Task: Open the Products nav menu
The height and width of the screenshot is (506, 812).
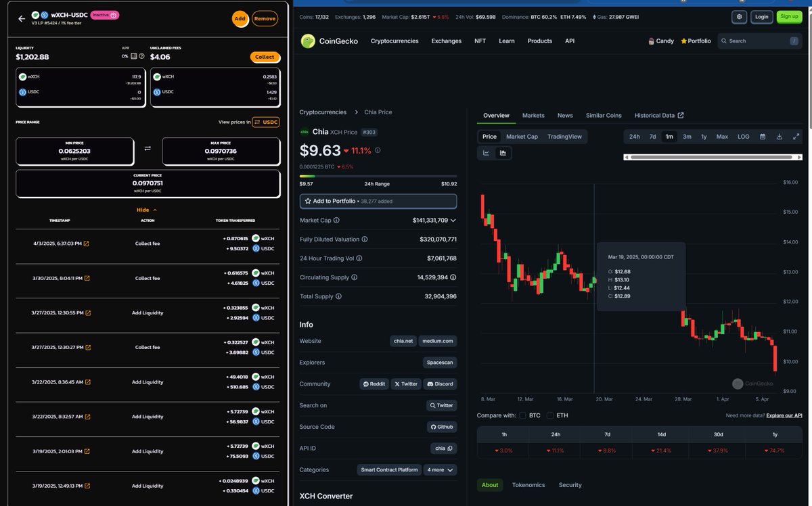Action: (539, 41)
